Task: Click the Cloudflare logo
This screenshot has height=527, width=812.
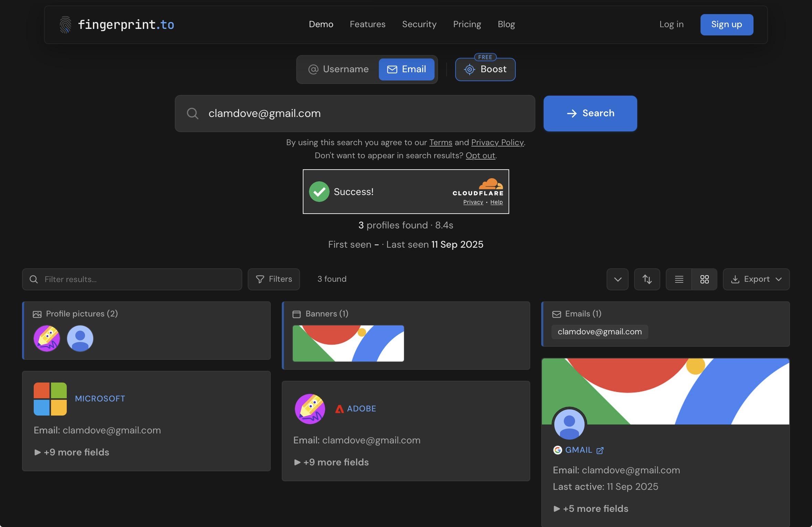Action: coord(478,187)
